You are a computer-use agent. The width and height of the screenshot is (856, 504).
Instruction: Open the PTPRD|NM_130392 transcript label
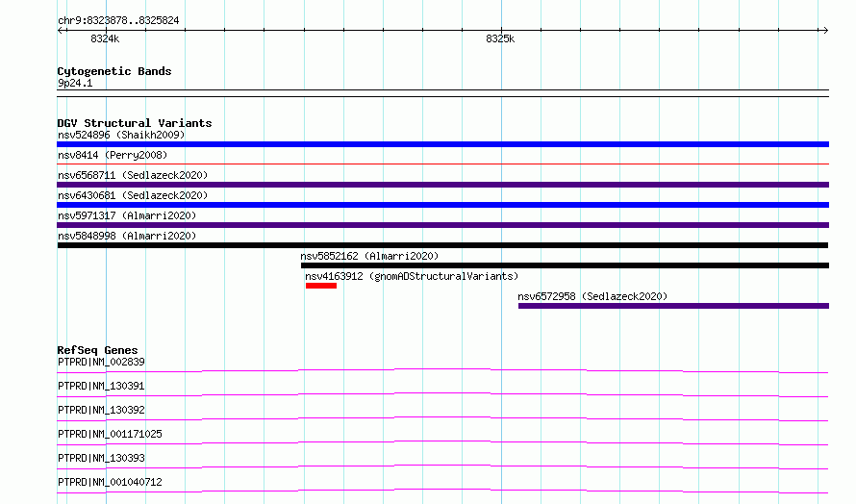pyautogui.click(x=102, y=410)
